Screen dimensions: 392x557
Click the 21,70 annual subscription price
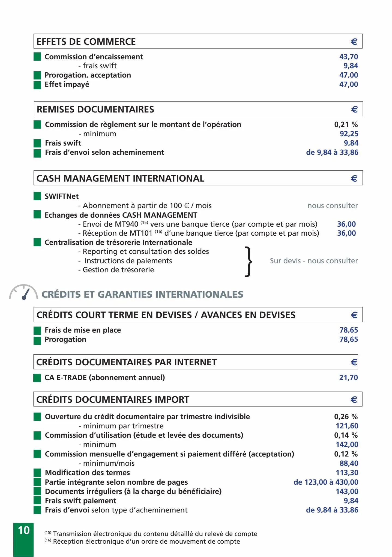pyautogui.click(x=349, y=378)
